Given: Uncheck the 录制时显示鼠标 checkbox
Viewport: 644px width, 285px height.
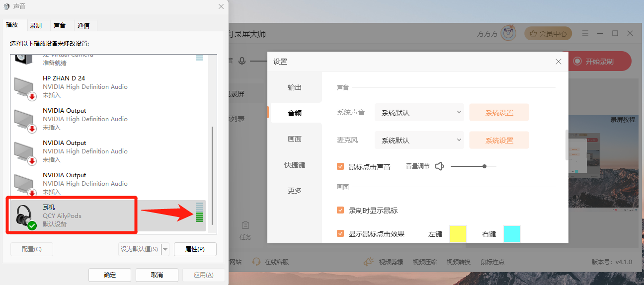Looking at the screenshot, I should [x=340, y=210].
